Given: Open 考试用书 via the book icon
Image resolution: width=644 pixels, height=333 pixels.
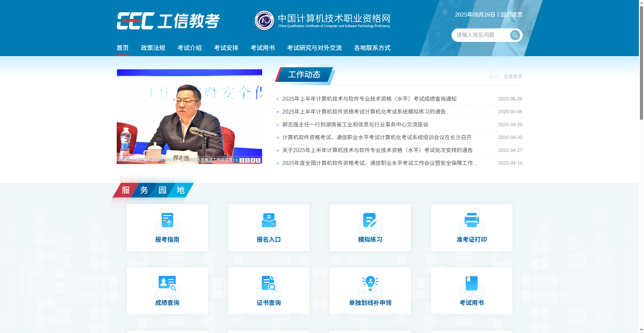Looking at the screenshot, I should (x=471, y=283).
